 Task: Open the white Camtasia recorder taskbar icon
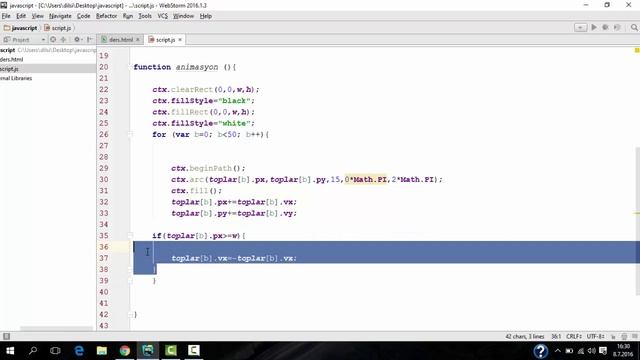tap(193, 351)
